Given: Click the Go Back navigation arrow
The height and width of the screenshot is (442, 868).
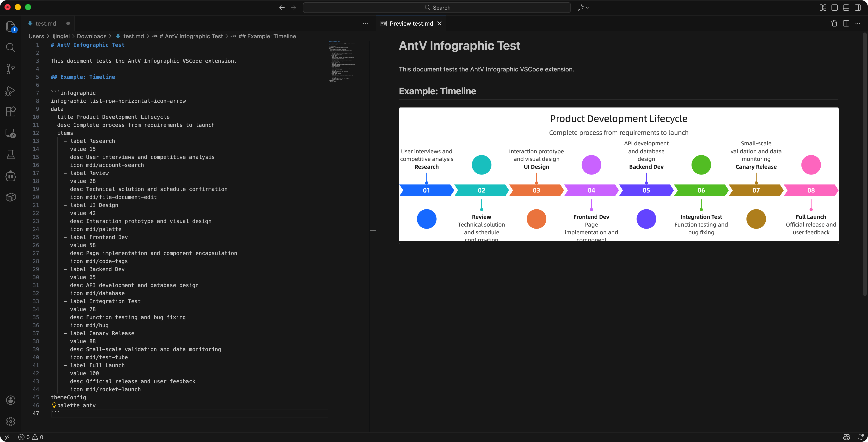Looking at the screenshot, I should pyautogui.click(x=282, y=7).
